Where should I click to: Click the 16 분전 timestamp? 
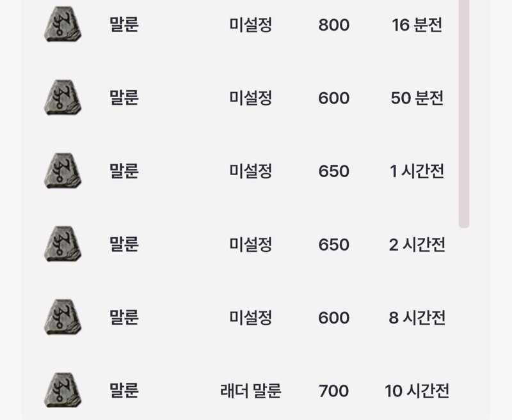tap(417, 24)
